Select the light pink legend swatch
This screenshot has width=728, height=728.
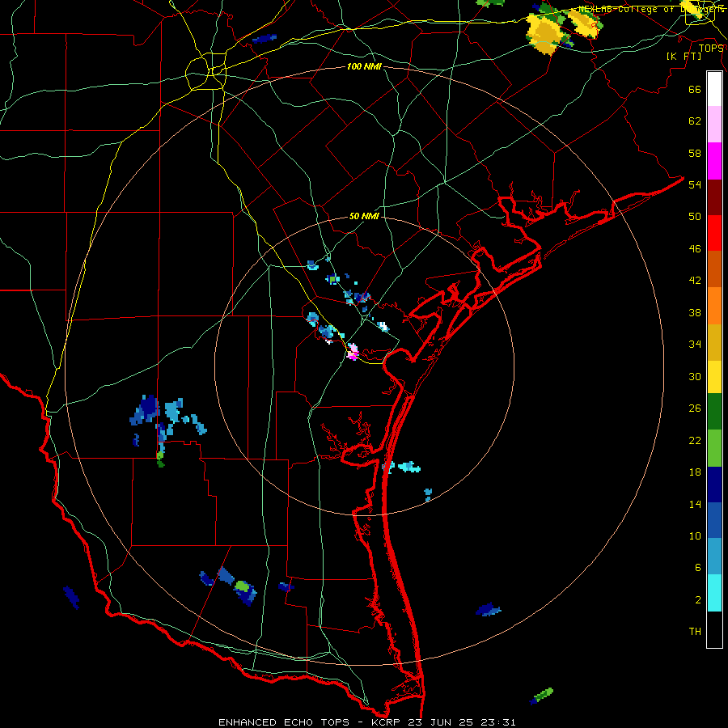(x=714, y=124)
